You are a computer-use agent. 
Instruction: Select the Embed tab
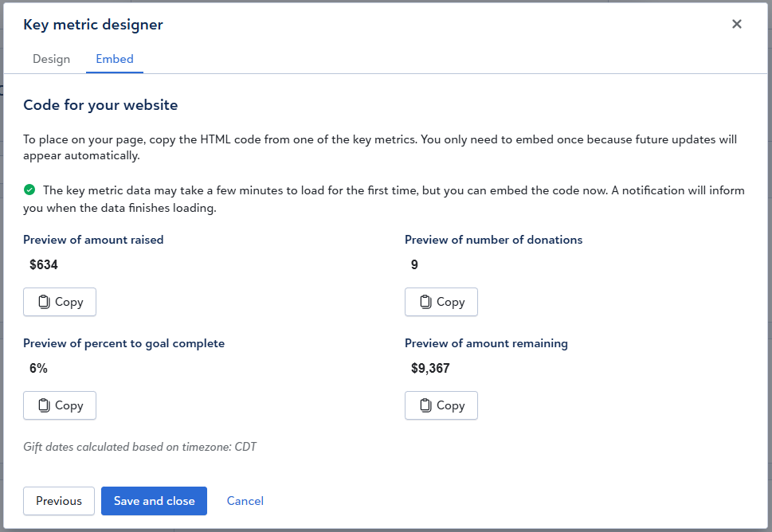pos(115,59)
